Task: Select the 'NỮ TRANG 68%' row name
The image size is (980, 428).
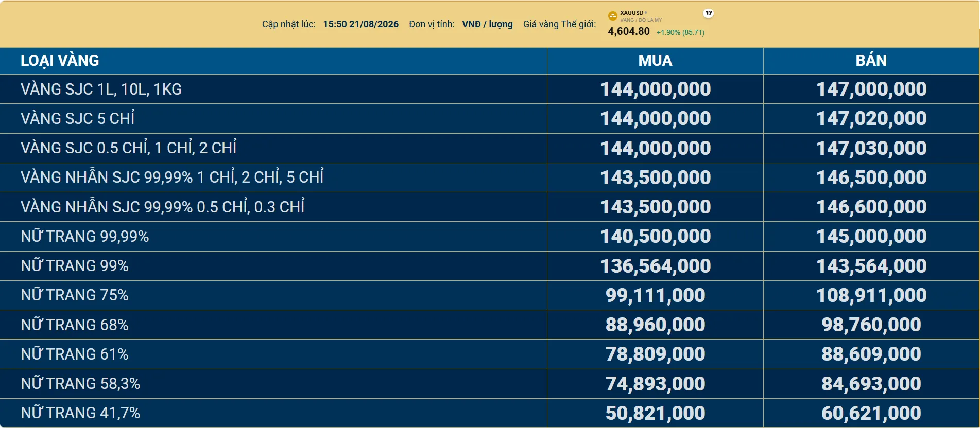Action: coord(75,325)
